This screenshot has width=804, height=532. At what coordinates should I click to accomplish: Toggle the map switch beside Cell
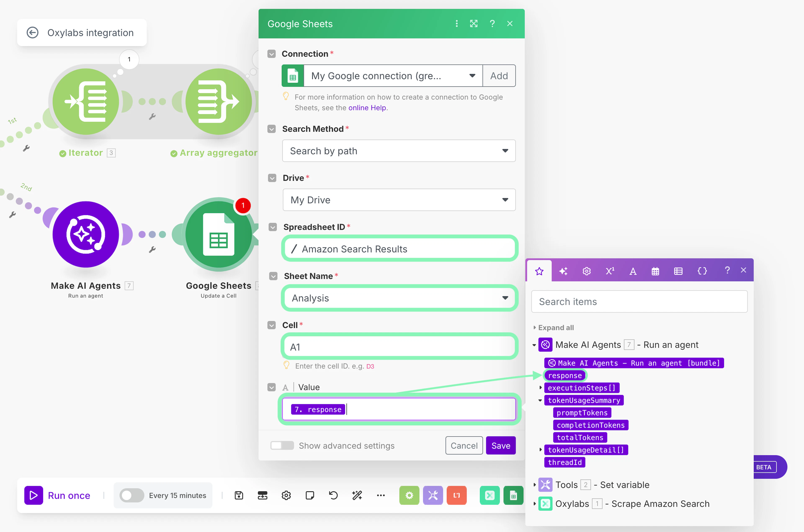pyautogui.click(x=271, y=325)
